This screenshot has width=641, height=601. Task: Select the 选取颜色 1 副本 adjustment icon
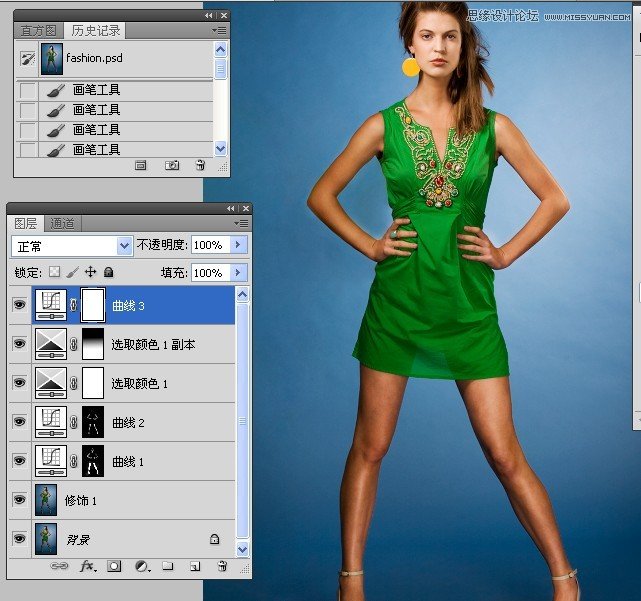coord(51,344)
